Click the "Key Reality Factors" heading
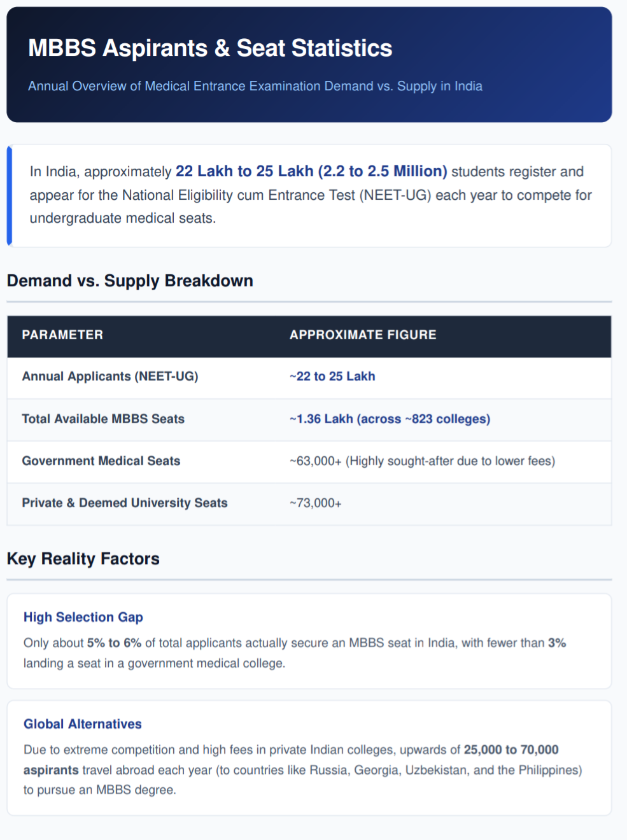 (x=83, y=559)
